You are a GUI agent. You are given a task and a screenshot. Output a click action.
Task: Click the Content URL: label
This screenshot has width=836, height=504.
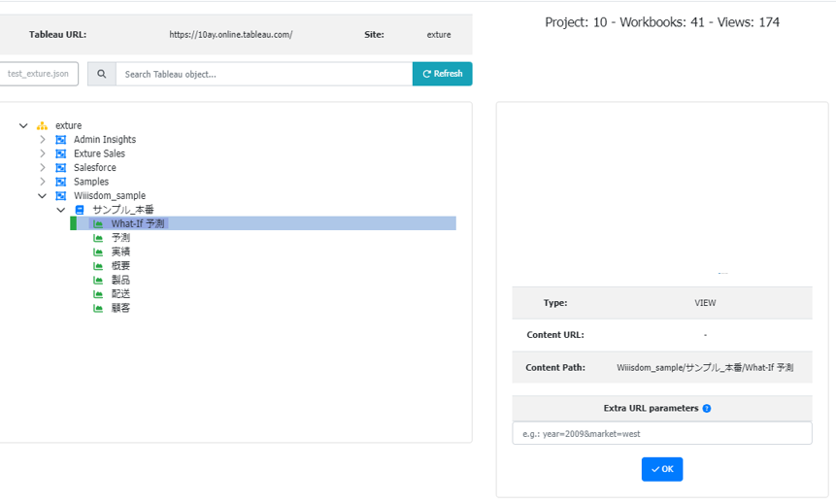[555, 335]
